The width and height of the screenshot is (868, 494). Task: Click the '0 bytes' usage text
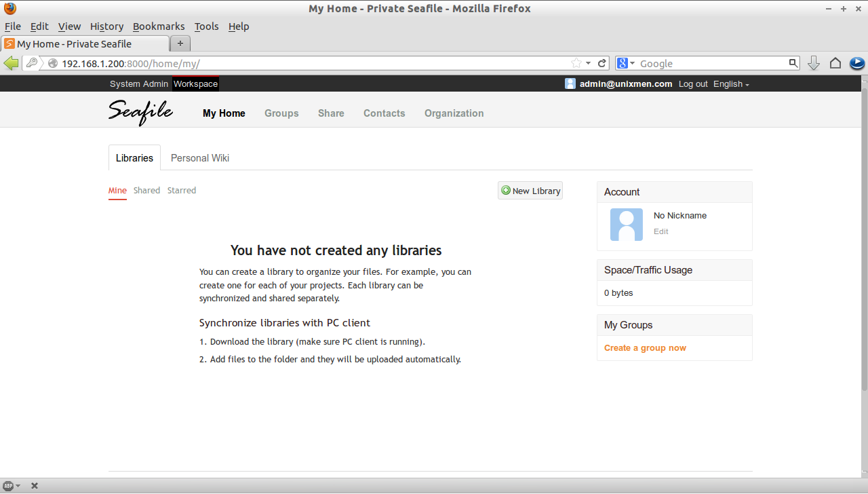618,293
